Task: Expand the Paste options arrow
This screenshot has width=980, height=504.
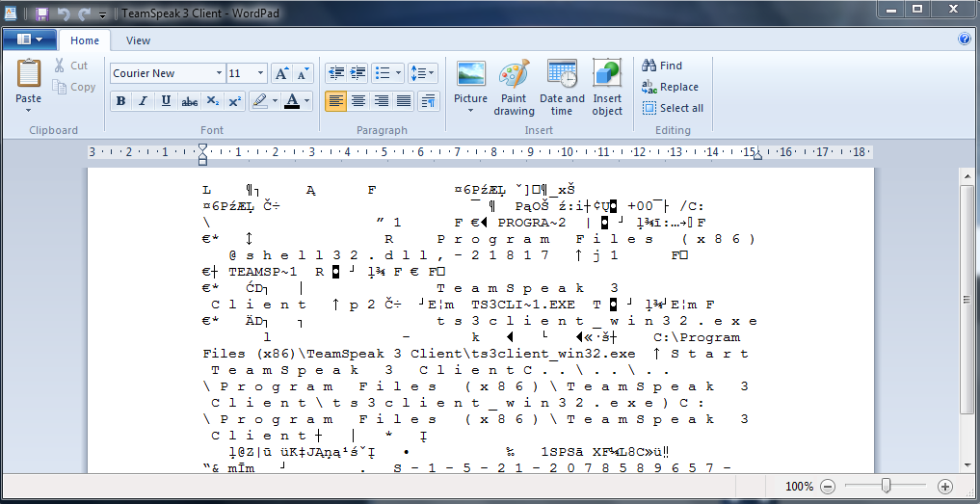Action: [x=29, y=111]
